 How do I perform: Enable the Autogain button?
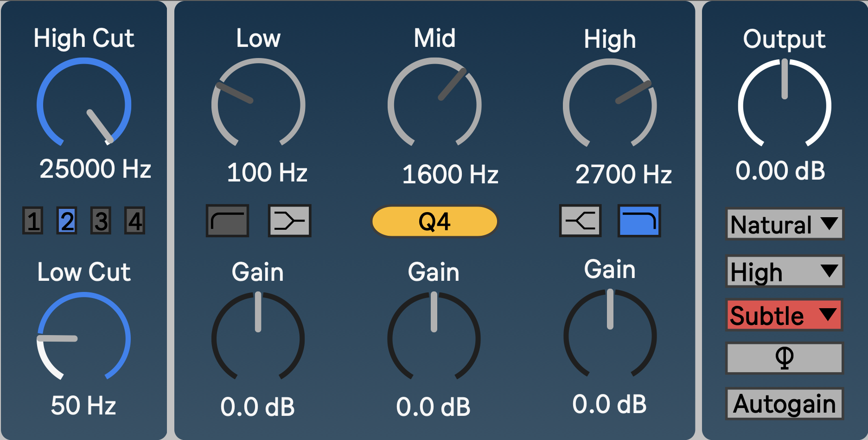click(x=784, y=404)
